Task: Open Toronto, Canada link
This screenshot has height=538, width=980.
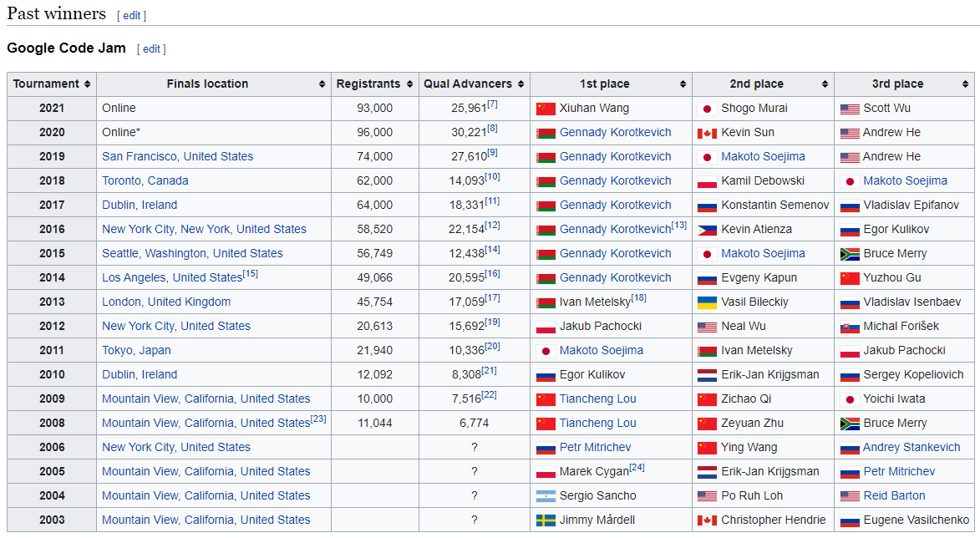Action: coord(145,180)
